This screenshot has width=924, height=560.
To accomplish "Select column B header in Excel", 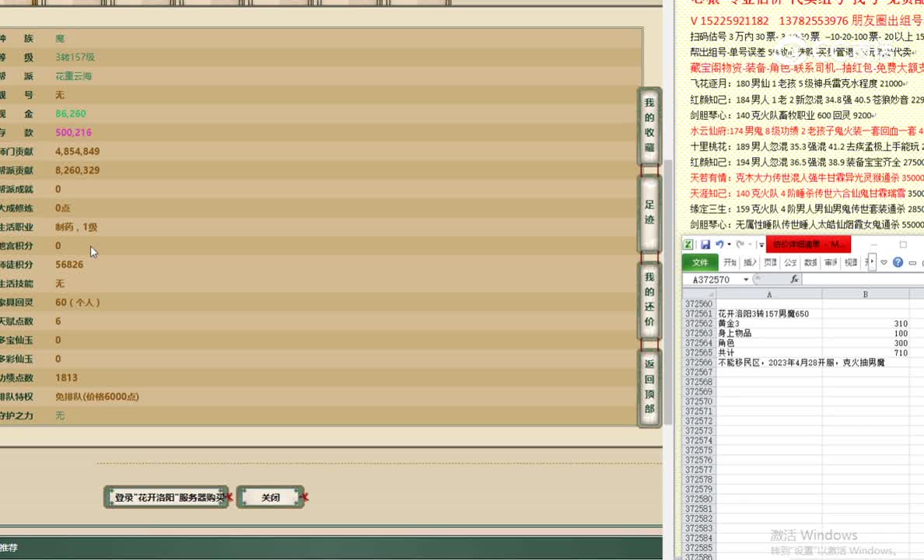I will 865,293.
